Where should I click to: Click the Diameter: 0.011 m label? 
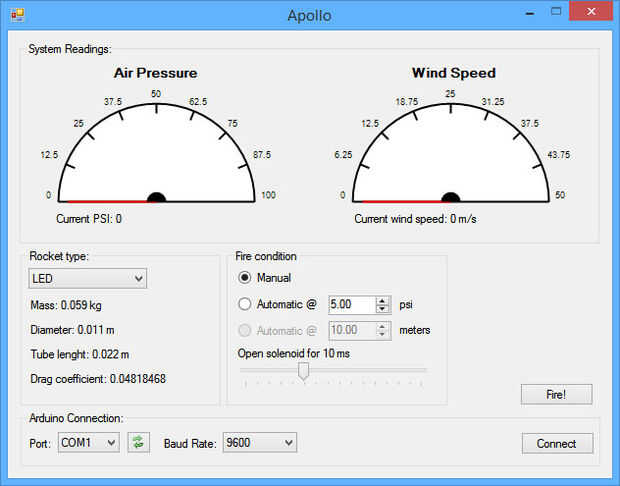tap(72, 330)
